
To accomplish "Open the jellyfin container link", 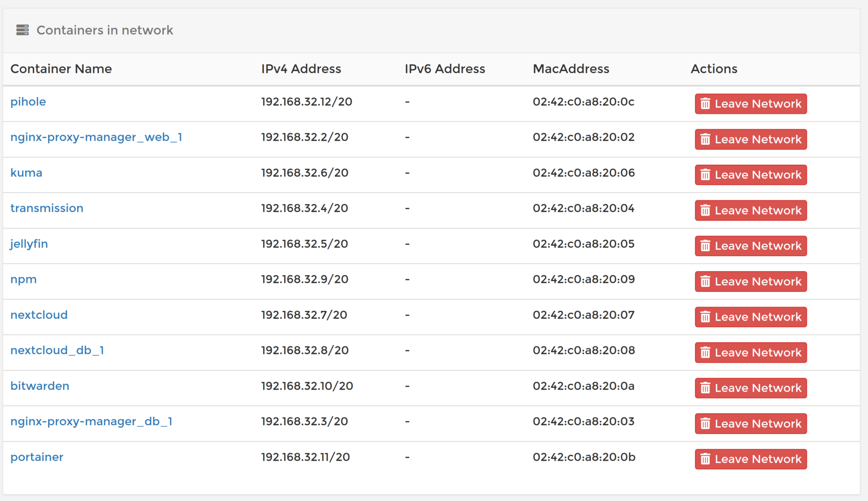I will (29, 244).
